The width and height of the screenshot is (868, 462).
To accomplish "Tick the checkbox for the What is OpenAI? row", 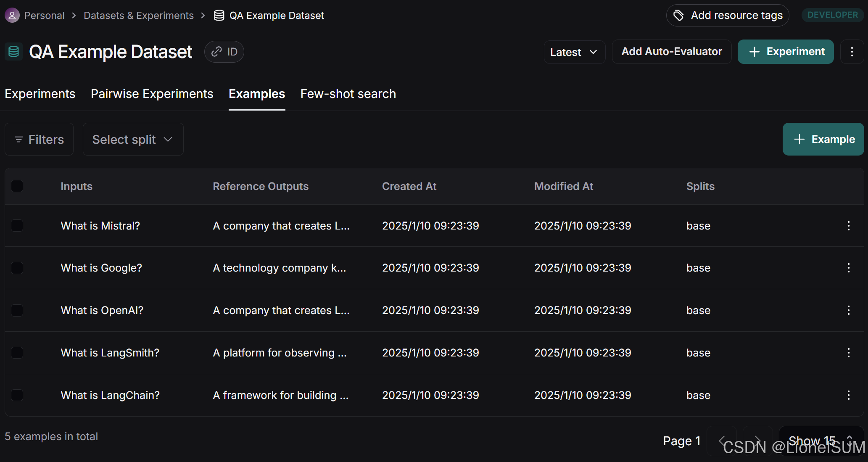I will [17, 310].
